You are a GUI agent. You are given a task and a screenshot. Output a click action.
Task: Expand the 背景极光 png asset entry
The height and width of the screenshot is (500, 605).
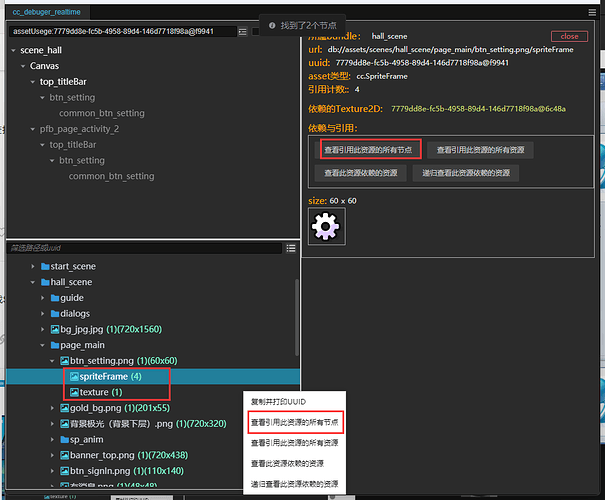52,424
